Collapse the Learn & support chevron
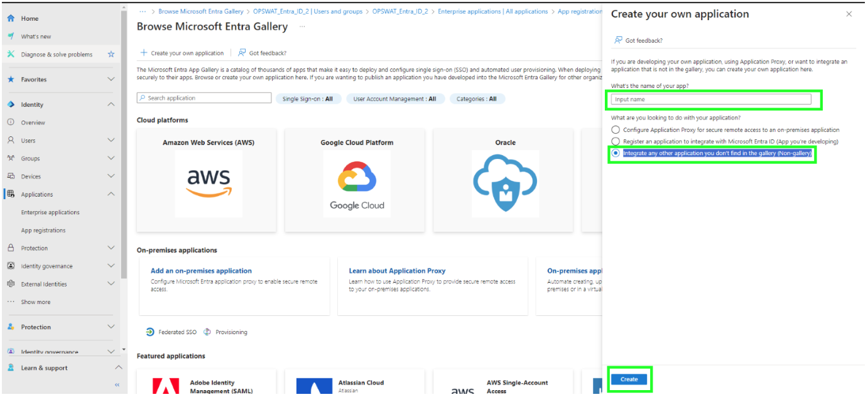Viewport: 868px width, 397px height. coord(118,367)
